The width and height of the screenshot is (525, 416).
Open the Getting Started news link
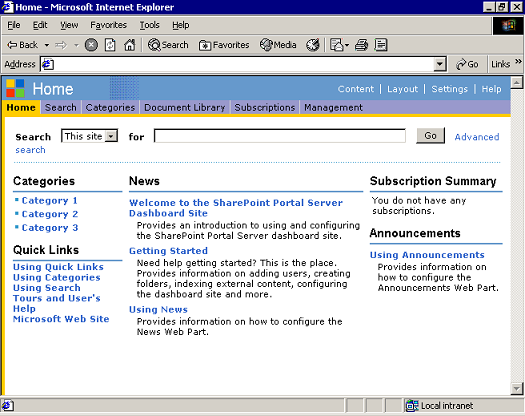tap(168, 251)
